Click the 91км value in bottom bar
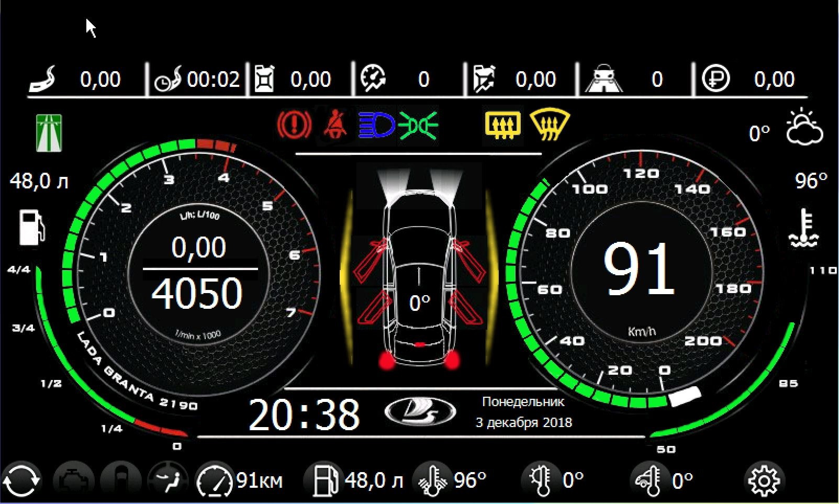The image size is (839, 504). click(x=260, y=480)
